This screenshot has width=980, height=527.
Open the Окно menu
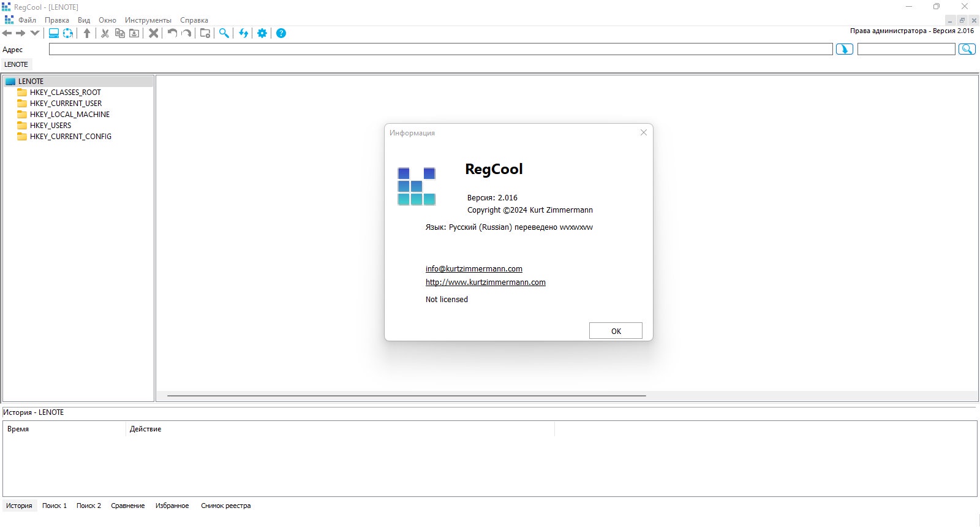[107, 20]
